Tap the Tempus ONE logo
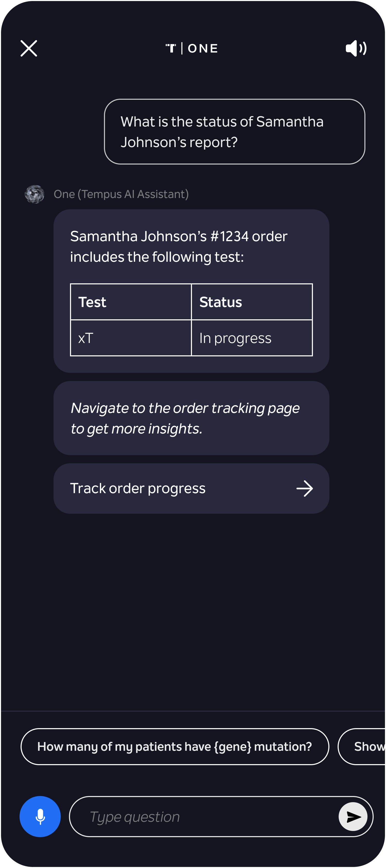 pos(191,48)
